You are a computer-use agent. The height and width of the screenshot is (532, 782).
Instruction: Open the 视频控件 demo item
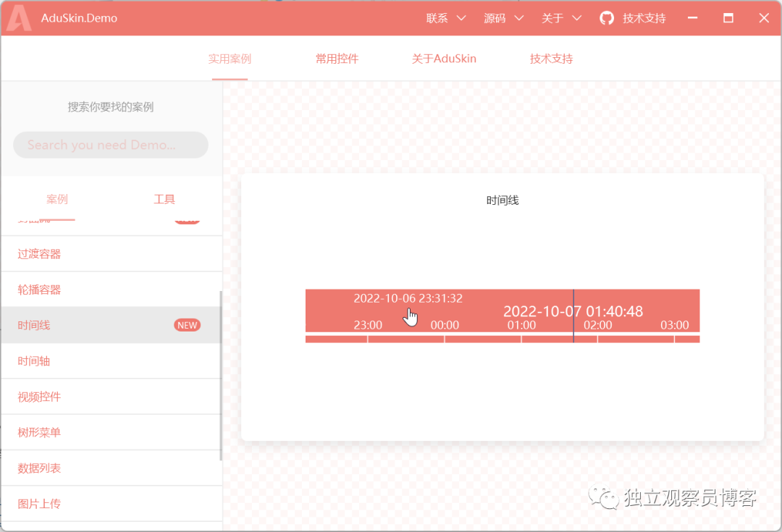[x=112, y=397]
